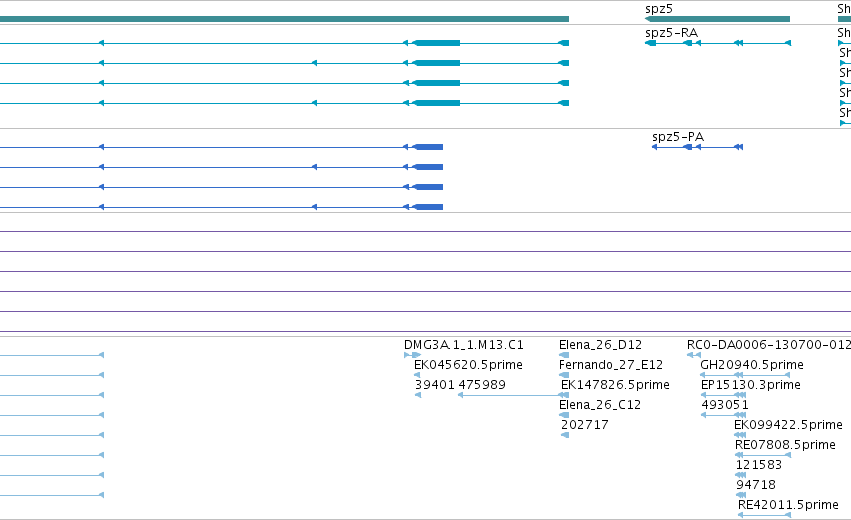851x520 pixels.
Task: Click the spz5-PA protein glyph
Action: (x=697, y=147)
